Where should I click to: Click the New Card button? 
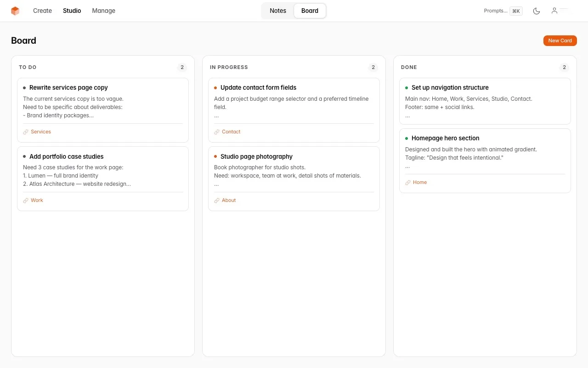click(560, 40)
